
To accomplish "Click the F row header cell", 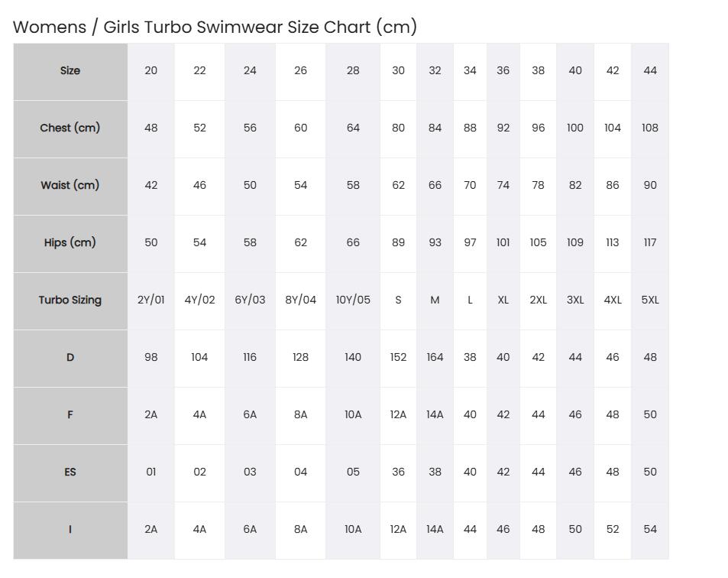I will point(70,415).
